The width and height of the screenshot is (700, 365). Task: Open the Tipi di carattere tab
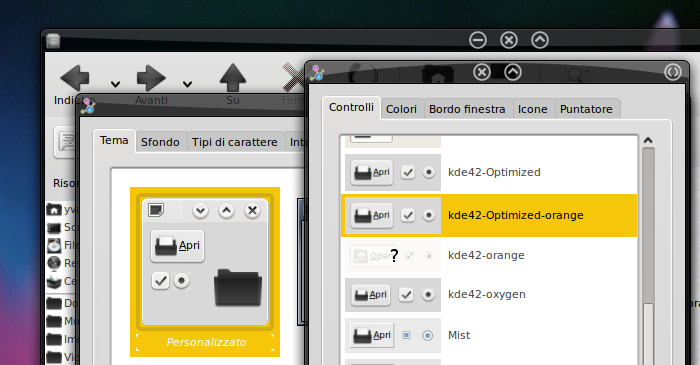pyautogui.click(x=235, y=142)
